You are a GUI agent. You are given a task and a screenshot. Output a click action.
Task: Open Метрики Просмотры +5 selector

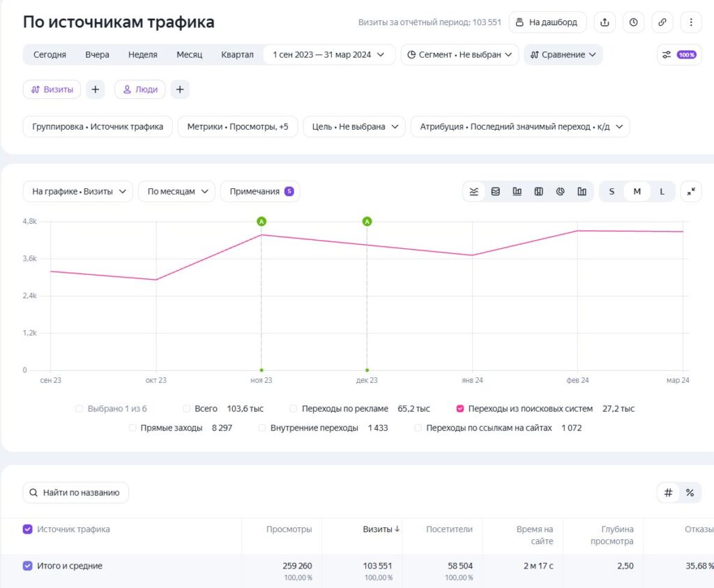238,127
